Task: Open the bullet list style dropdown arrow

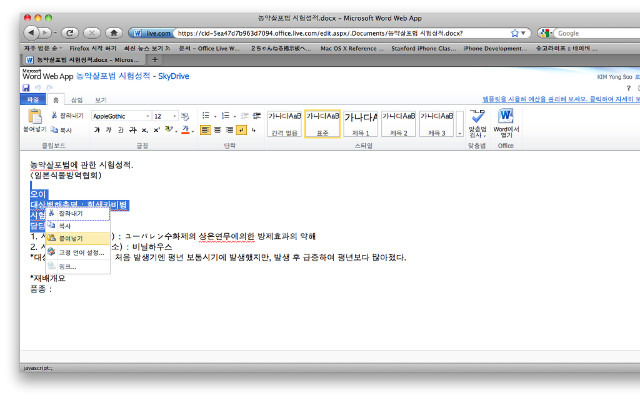Action: point(215,116)
